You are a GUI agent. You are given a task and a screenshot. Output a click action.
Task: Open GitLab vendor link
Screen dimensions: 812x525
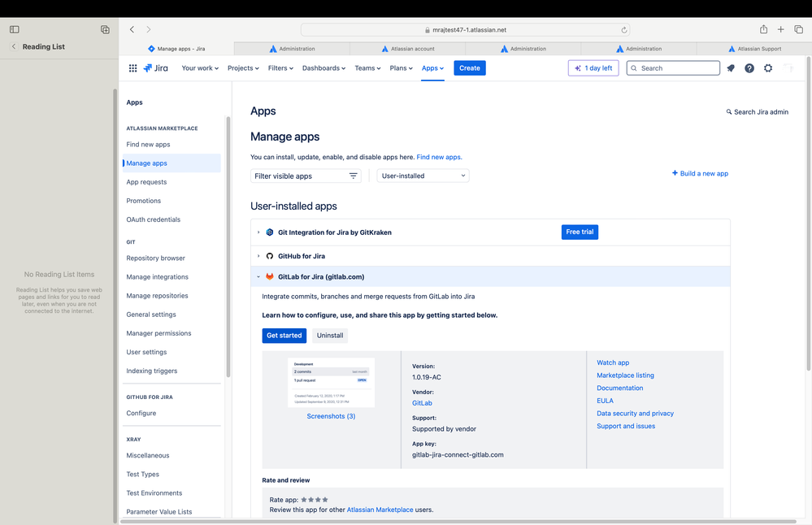[x=422, y=403]
